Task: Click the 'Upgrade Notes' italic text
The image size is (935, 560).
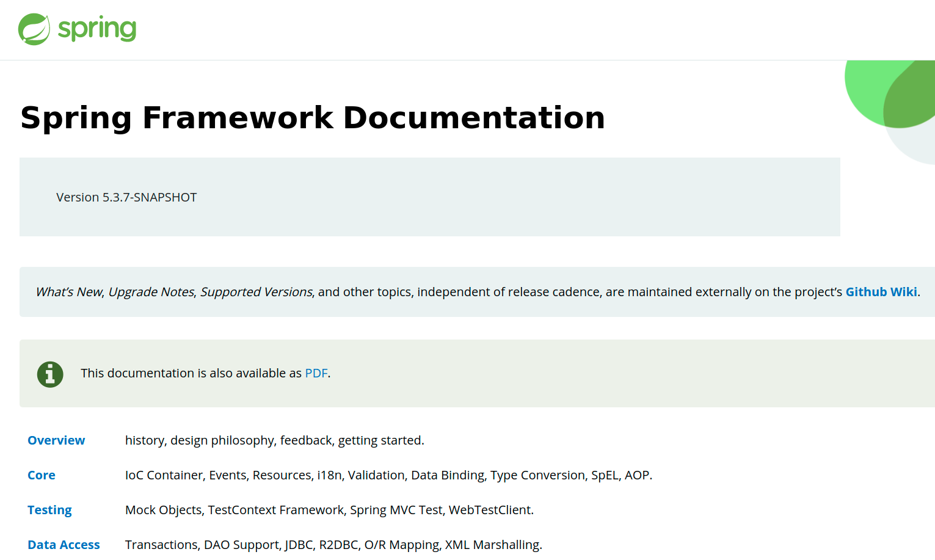Action: (151, 292)
